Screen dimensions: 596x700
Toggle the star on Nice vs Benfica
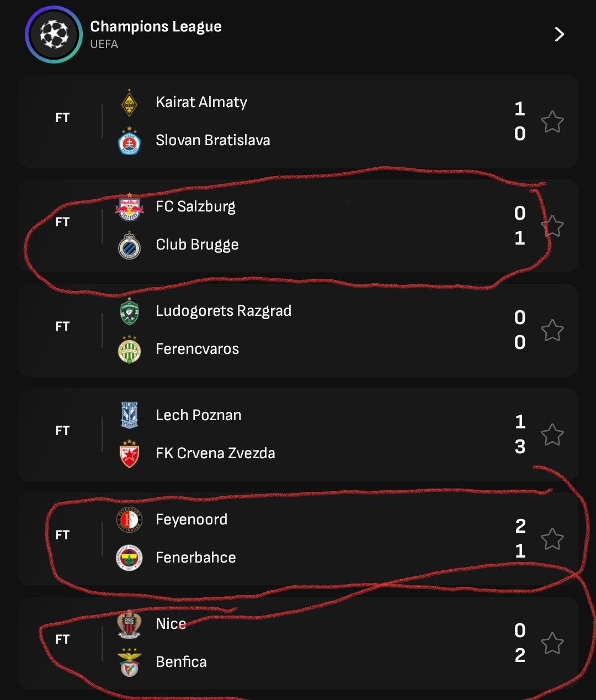point(552,644)
